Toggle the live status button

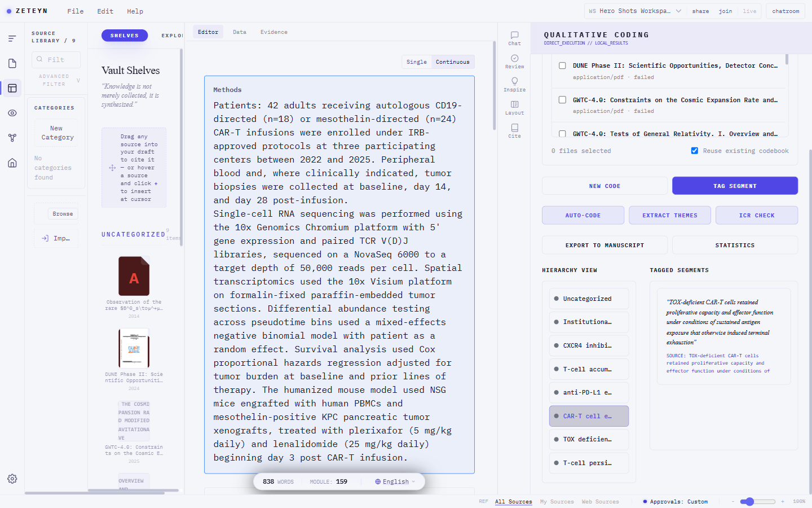point(749,11)
